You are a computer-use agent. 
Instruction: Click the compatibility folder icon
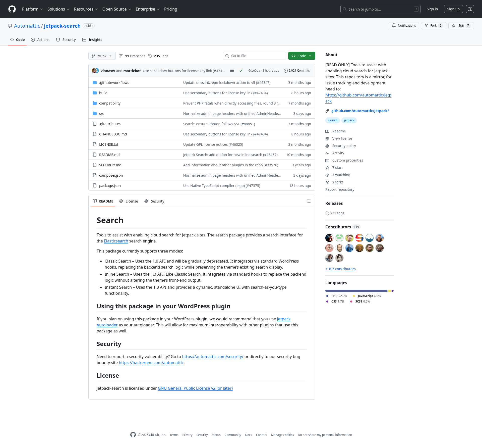(x=95, y=103)
